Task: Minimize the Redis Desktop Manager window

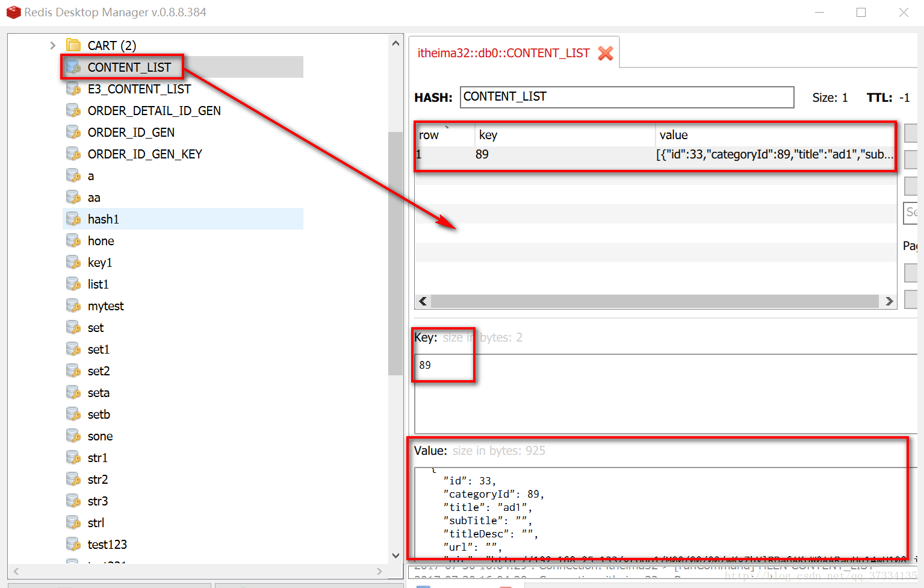Action: pos(819,12)
